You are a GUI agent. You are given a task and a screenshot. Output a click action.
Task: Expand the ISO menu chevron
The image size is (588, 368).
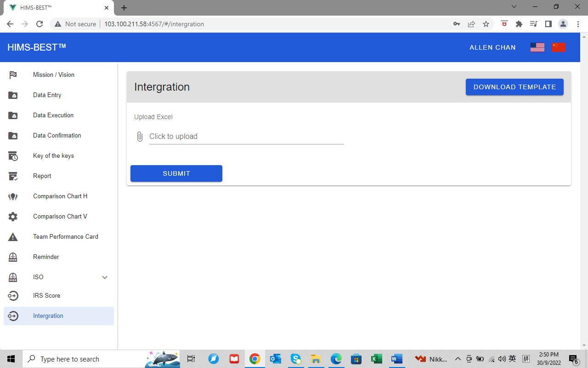tap(105, 277)
